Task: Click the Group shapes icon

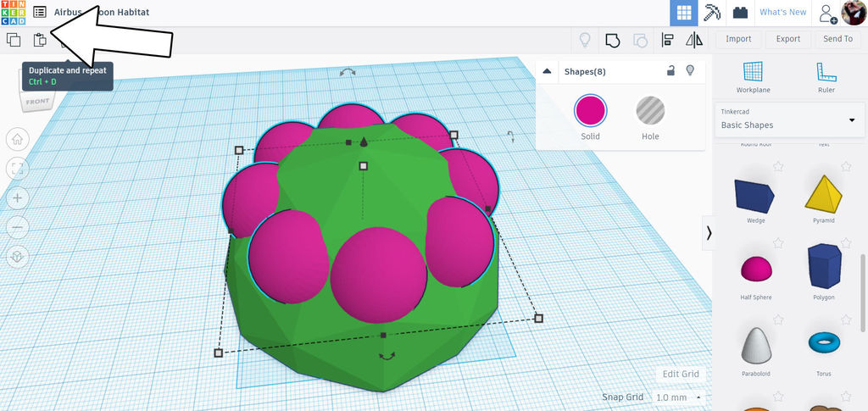Action: coord(612,40)
